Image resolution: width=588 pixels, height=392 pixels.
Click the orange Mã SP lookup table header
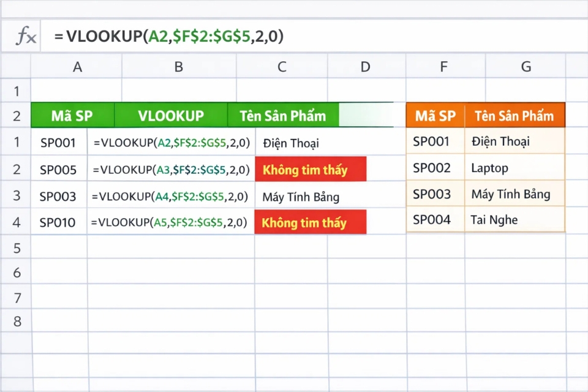click(x=435, y=115)
